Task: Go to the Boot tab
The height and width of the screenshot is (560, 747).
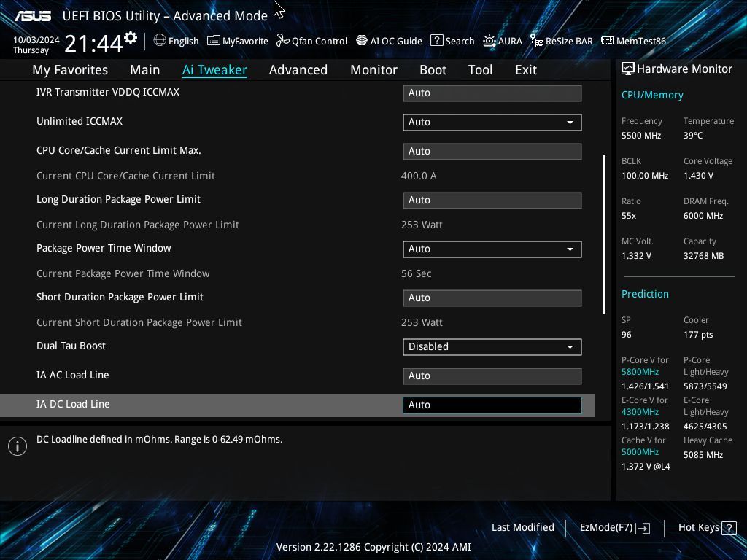Action: coord(433,70)
